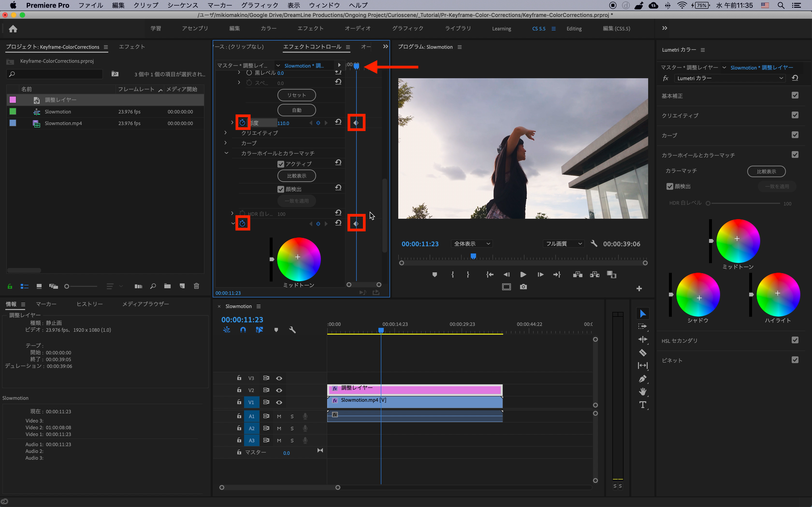Uncheck 顔検出 in Lumetri カラー panel
The height and width of the screenshot is (507, 812).
click(670, 186)
